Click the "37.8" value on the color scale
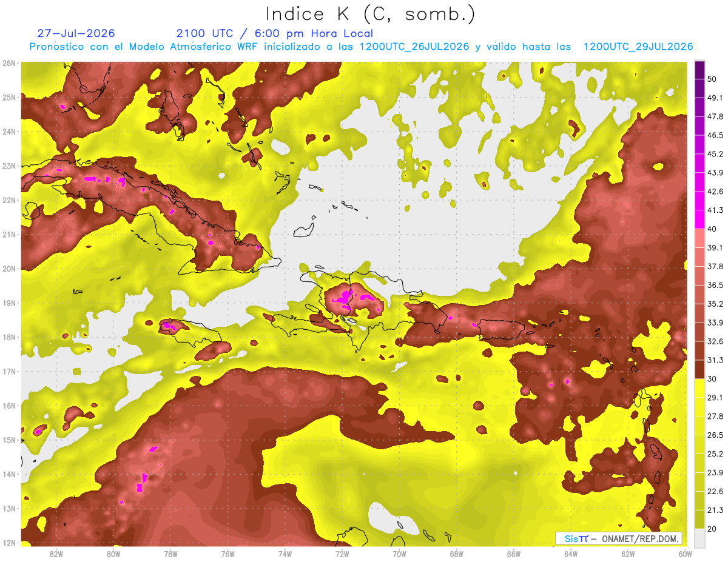728x562 pixels. pos(715,266)
